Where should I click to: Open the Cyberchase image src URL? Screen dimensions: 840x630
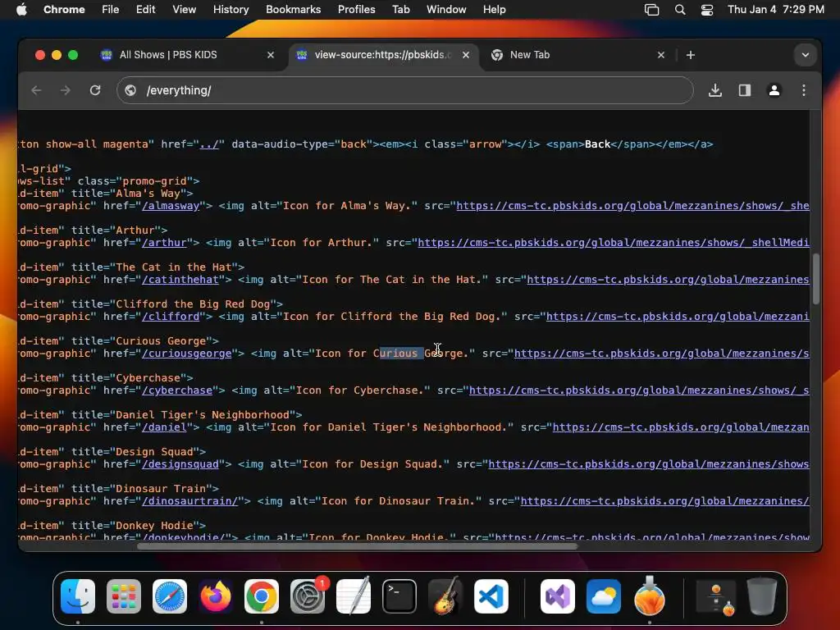click(639, 391)
